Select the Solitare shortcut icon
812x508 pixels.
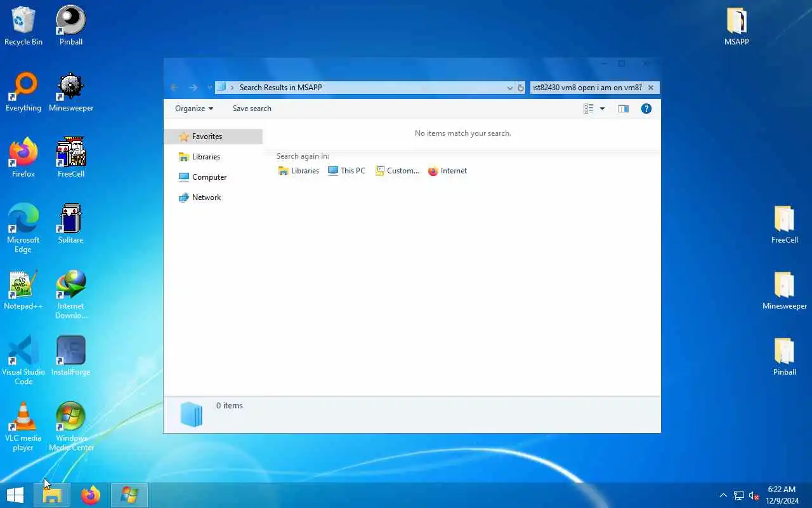(x=71, y=224)
